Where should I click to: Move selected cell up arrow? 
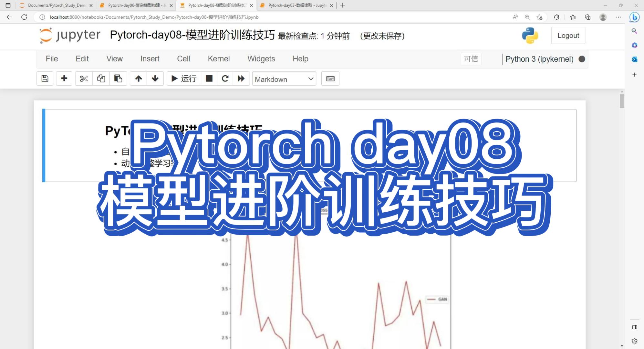138,79
